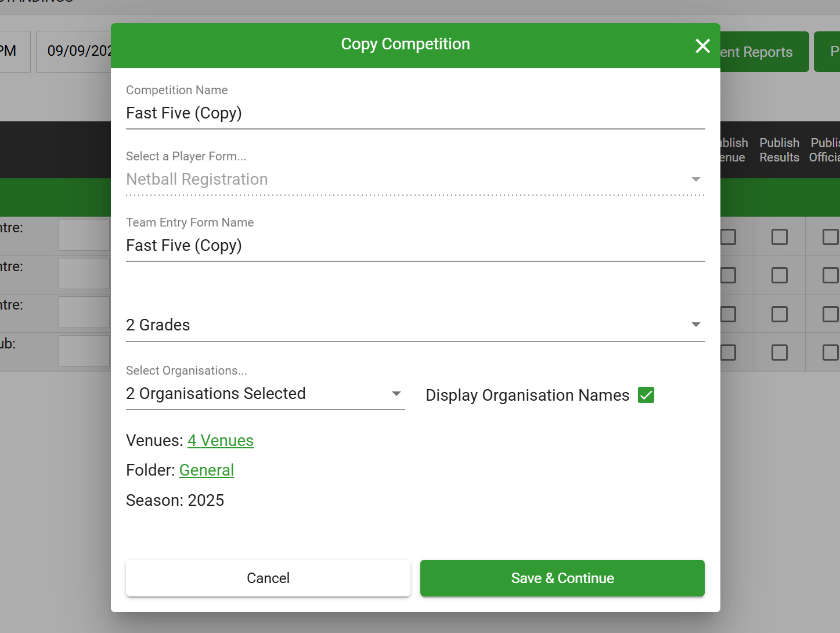Click the dropdown arrow beside Netball Registration
This screenshot has height=633, width=840.
pyautogui.click(x=695, y=179)
